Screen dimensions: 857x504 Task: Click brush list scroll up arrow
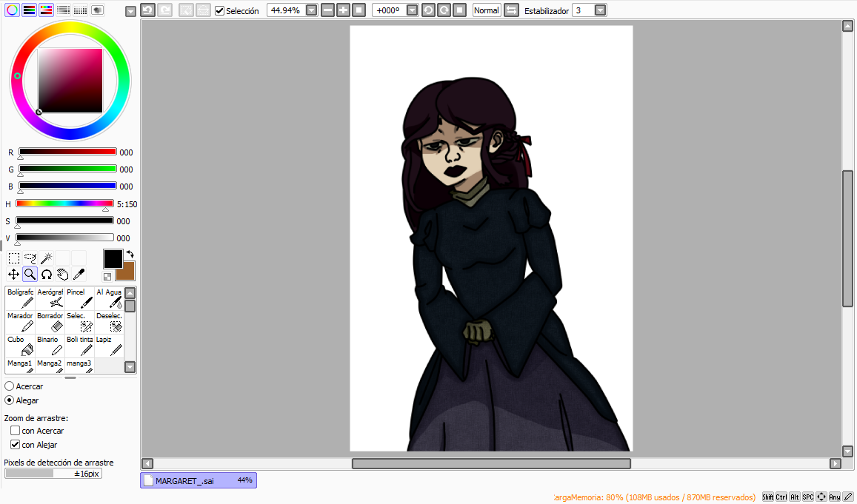(130, 292)
